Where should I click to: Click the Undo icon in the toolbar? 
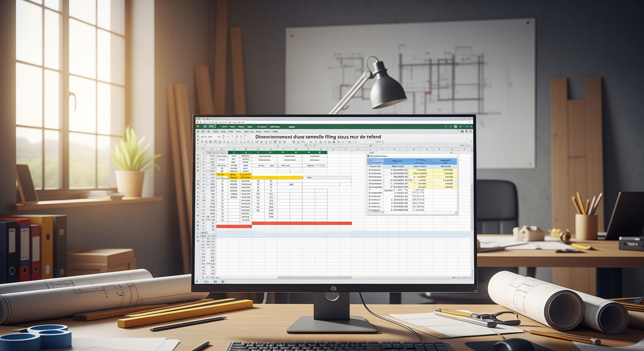[x=207, y=122]
